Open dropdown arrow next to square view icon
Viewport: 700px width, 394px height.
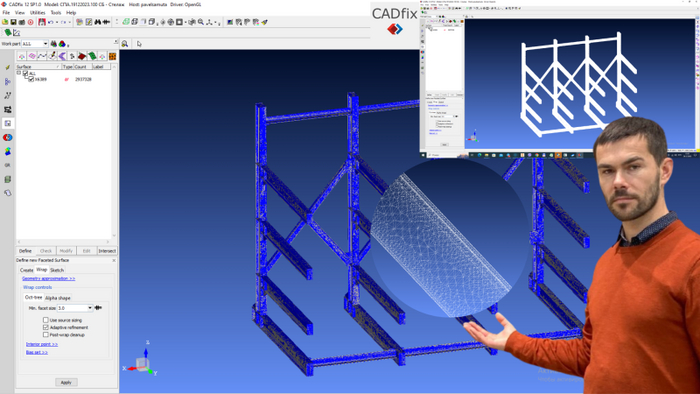(186, 22)
